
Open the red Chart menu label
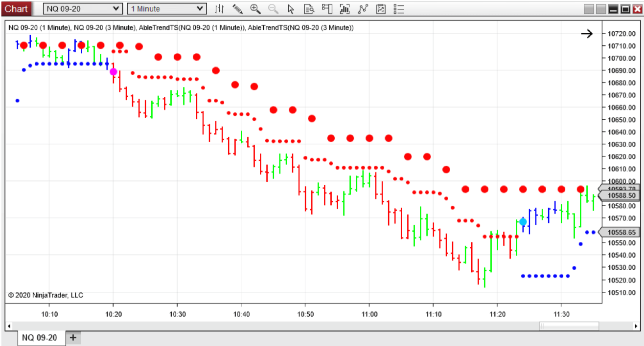(17, 9)
